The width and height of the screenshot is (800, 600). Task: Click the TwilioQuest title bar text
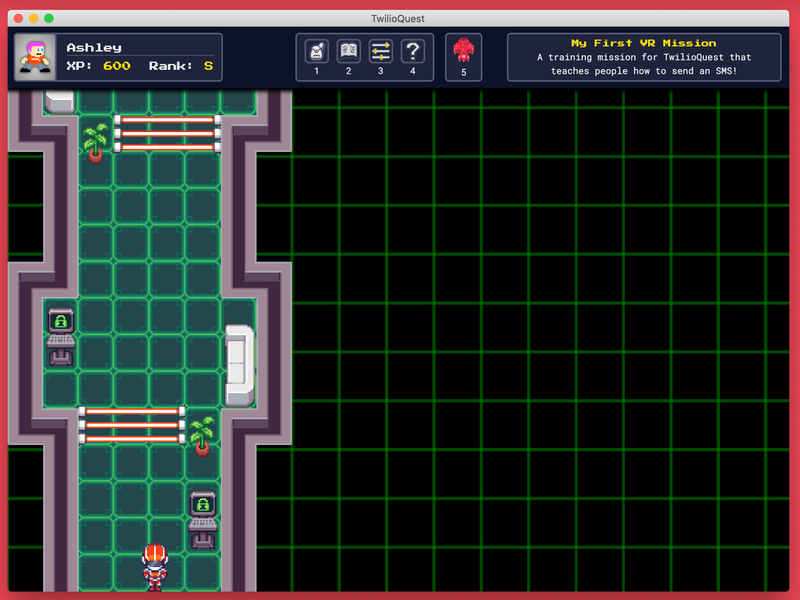(399, 17)
